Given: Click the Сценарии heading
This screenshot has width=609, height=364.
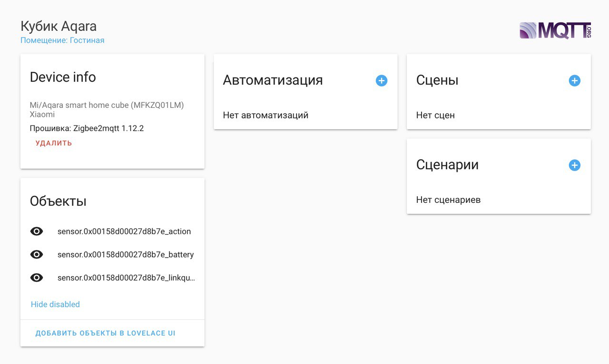Looking at the screenshot, I should coord(447,164).
